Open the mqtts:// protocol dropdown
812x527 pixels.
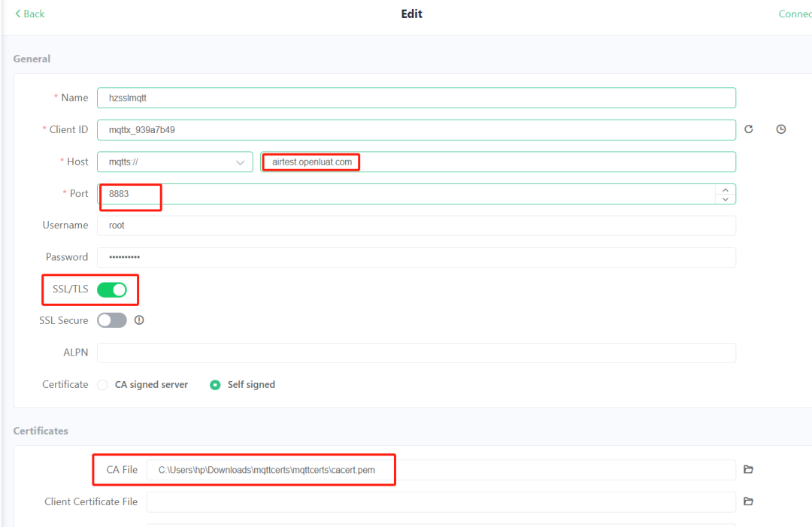pyautogui.click(x=175, y=162)
